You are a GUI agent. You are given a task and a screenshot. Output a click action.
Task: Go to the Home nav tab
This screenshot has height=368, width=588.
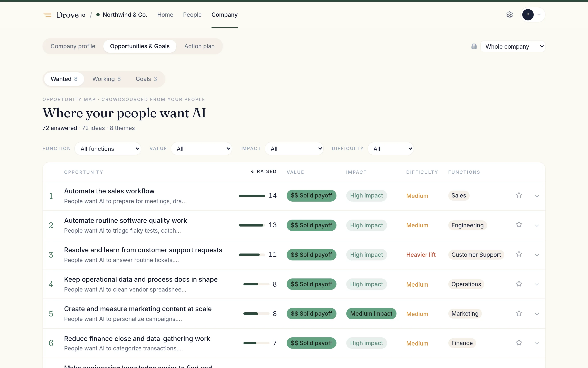[165, 15]
